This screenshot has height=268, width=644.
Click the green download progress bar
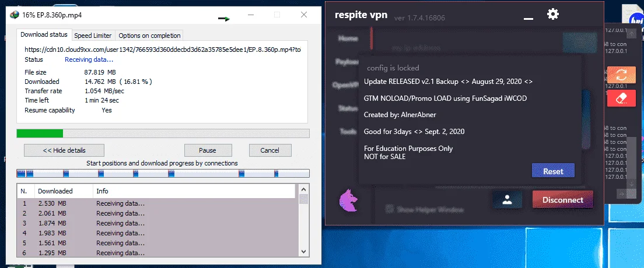pyautogui.click(x=163, y=133)
